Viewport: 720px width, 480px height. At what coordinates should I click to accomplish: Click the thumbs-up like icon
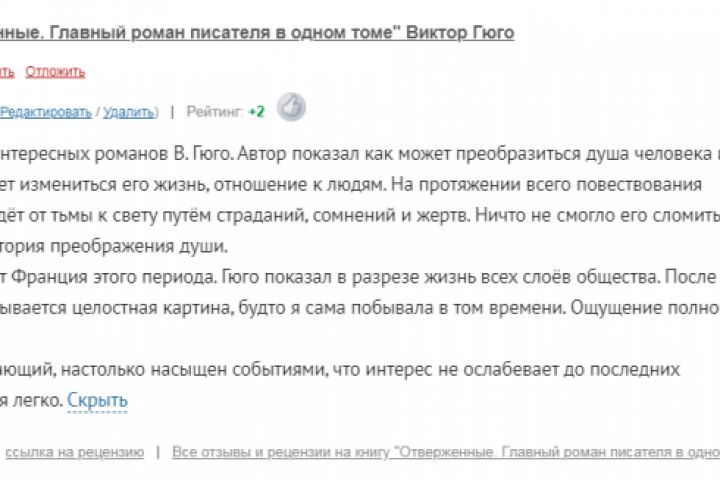[291, 108]
